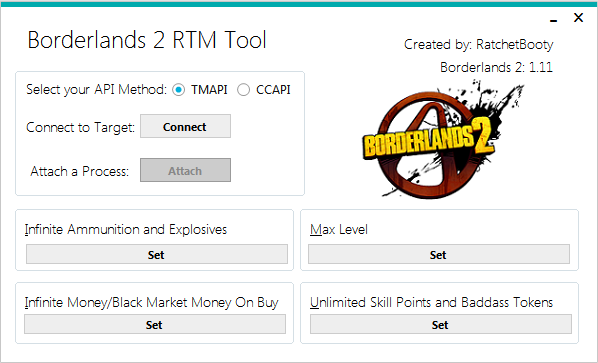Viewport: 598px width, 363px height.
Task: Click the Infinite Ammunition and Explosives label
Action: (x=126, y=230)
